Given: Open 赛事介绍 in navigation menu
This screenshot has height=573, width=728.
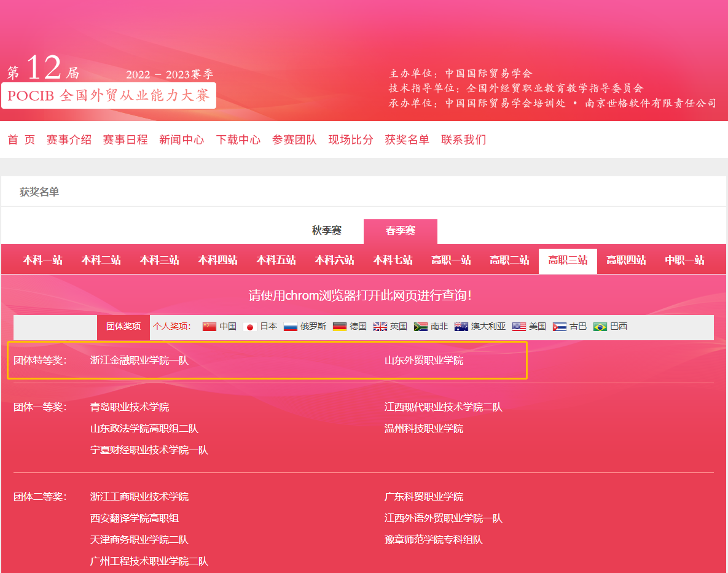Looking at the screenshot, I should click(69, 140).
